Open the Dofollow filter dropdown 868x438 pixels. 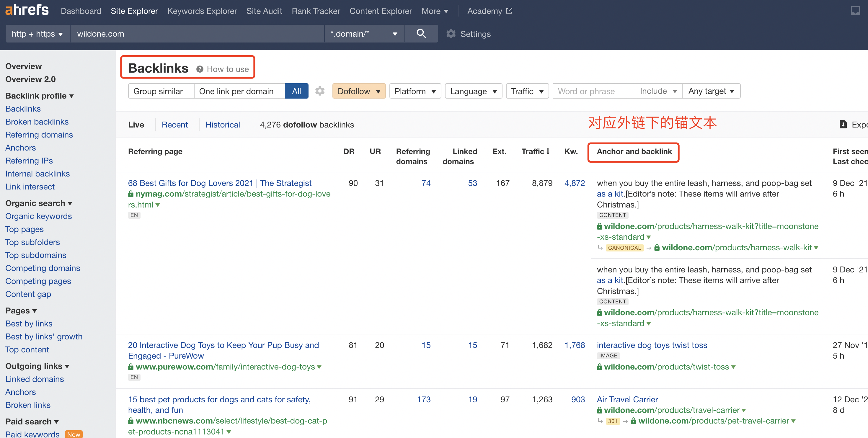pos(359,91)
